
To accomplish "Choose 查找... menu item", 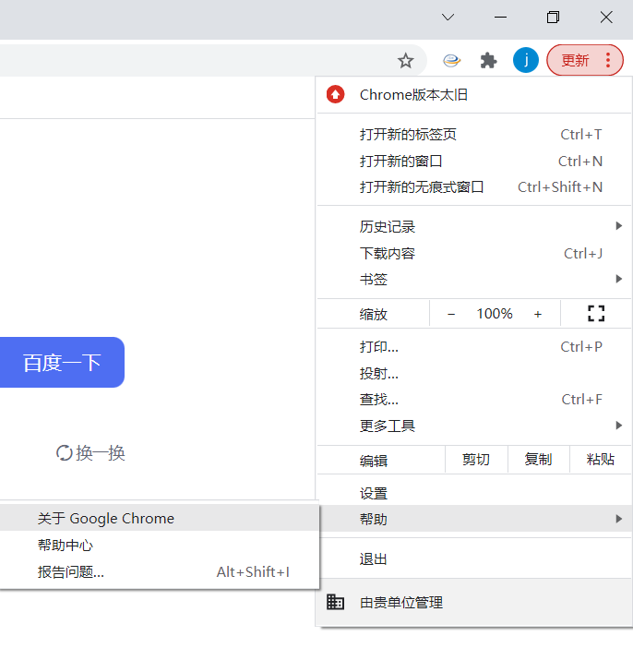I will (474, 400).
